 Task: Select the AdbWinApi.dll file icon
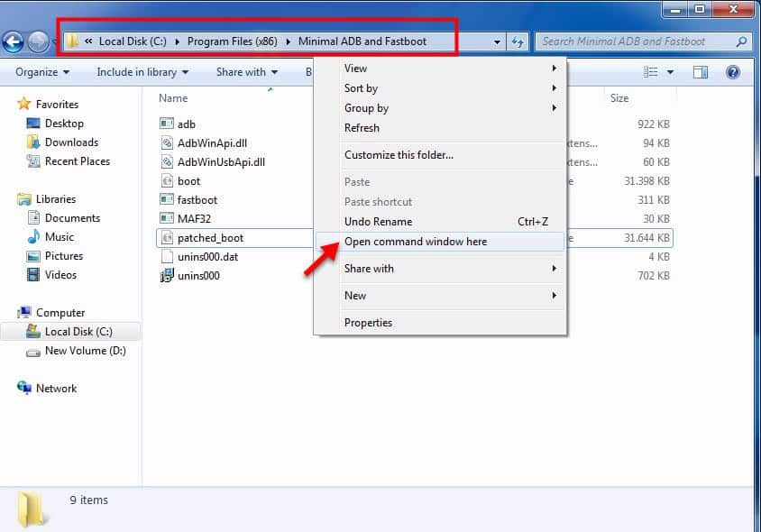tap(167, 142)
